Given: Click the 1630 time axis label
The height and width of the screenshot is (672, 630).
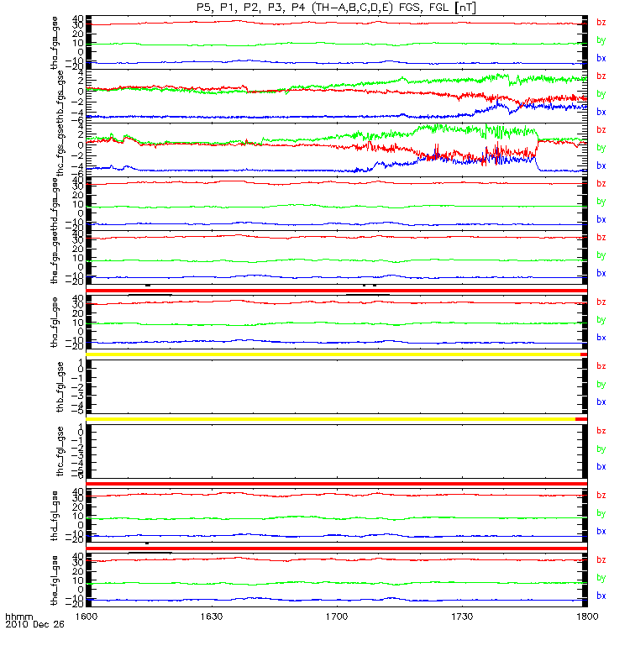Looking at the screenshot, I should pos(212,617).
